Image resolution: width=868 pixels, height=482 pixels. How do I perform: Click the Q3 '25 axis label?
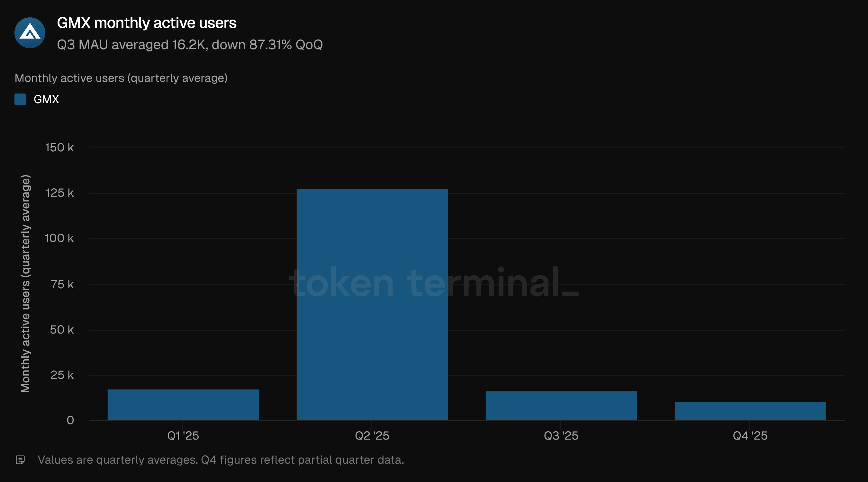coord(561,436)
